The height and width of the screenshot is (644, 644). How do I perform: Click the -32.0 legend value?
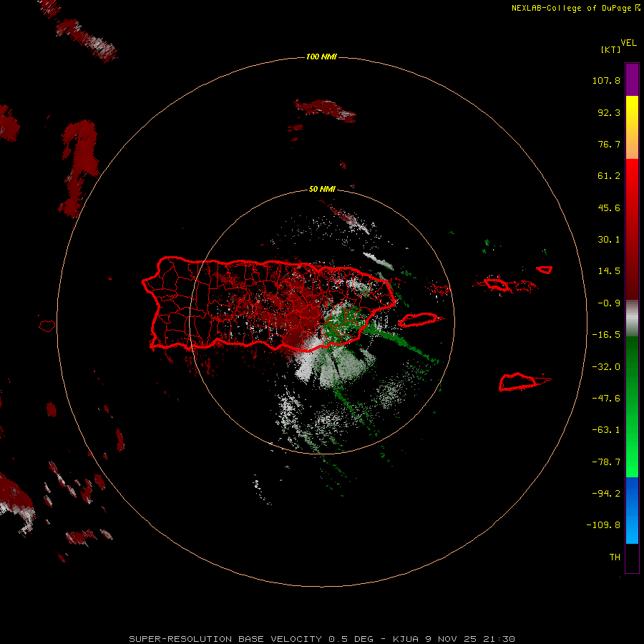606,367
